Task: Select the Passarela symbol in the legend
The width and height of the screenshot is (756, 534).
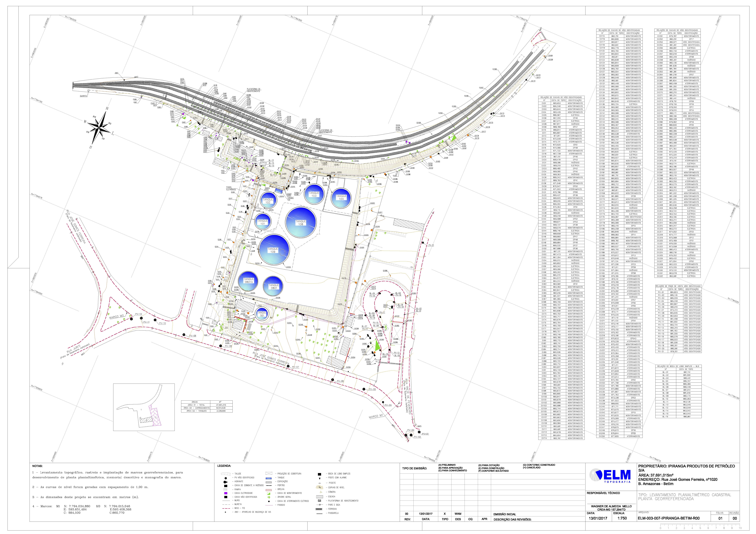Action: coord(319,514)
